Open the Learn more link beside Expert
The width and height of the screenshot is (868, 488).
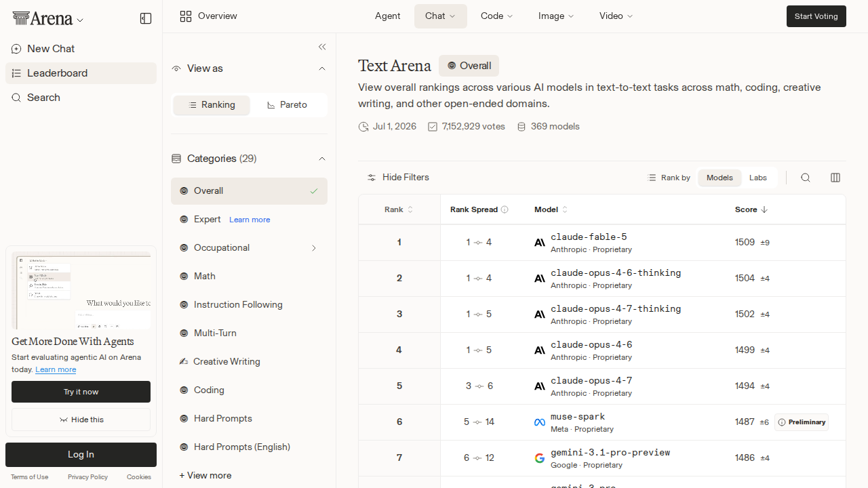pos(250,220)
